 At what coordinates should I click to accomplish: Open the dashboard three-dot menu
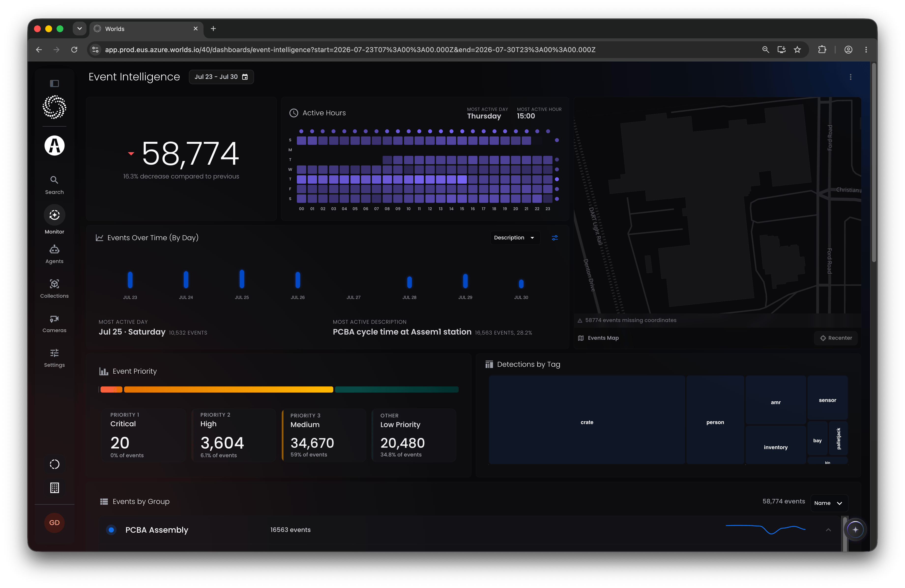click(851, 77)
